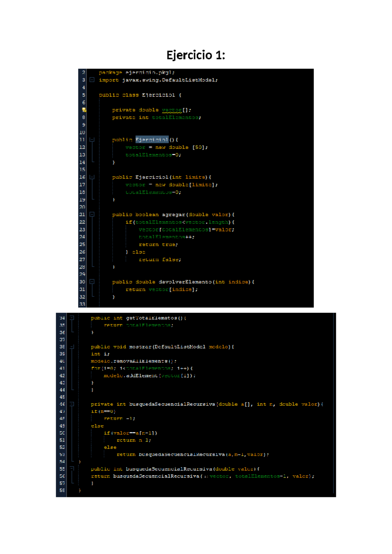Image resolution: width=392 pixels, height=554 pixels.
Task: Collapse the default Ejercicio1() constructor fold marker
Action: 92,139
